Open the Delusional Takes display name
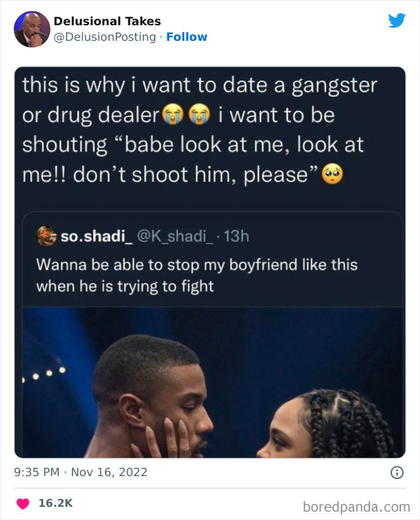Viewport: 420px width, 520px height. pyautogui.click(x=107, y=21)
